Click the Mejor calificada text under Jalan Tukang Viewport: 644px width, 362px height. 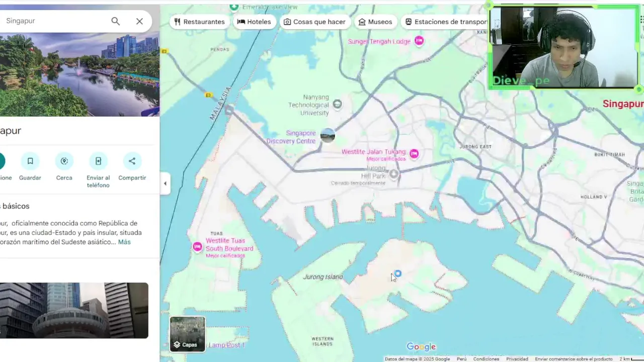(386, 159)
